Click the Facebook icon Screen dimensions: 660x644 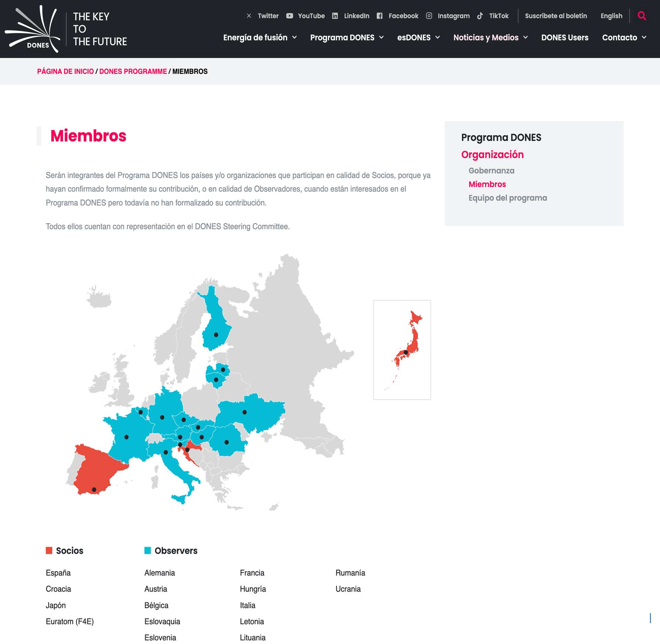379,16
